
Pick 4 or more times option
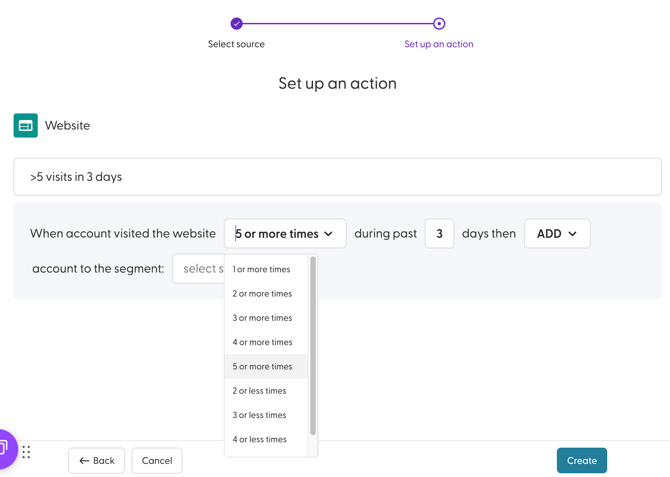pos(262,342)
